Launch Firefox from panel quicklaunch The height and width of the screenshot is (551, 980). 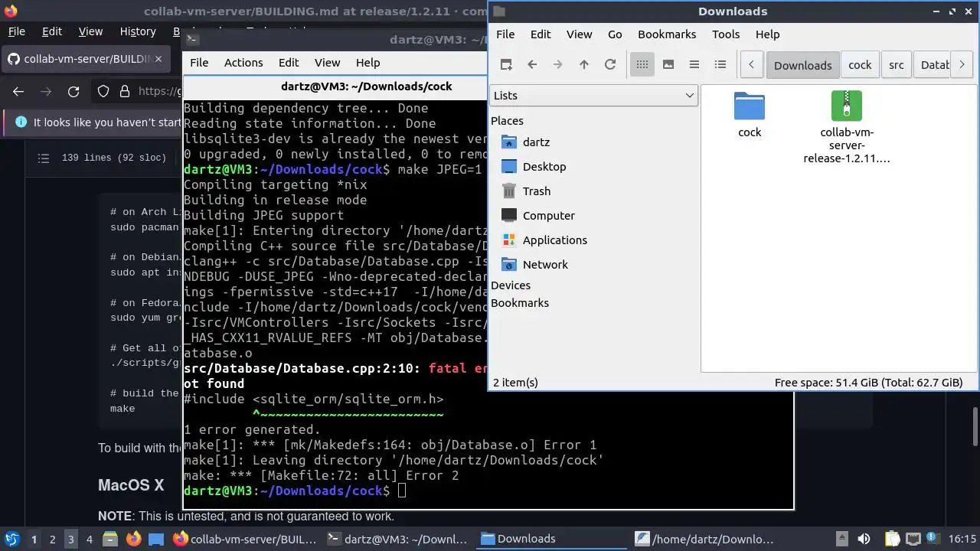[134, 539]
